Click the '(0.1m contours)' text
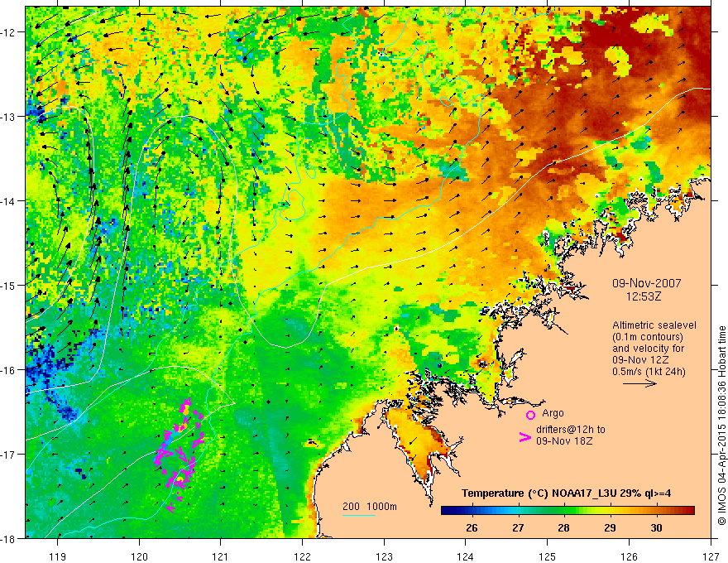This screenshot has width=728, height=563. (x=648, y=337)
